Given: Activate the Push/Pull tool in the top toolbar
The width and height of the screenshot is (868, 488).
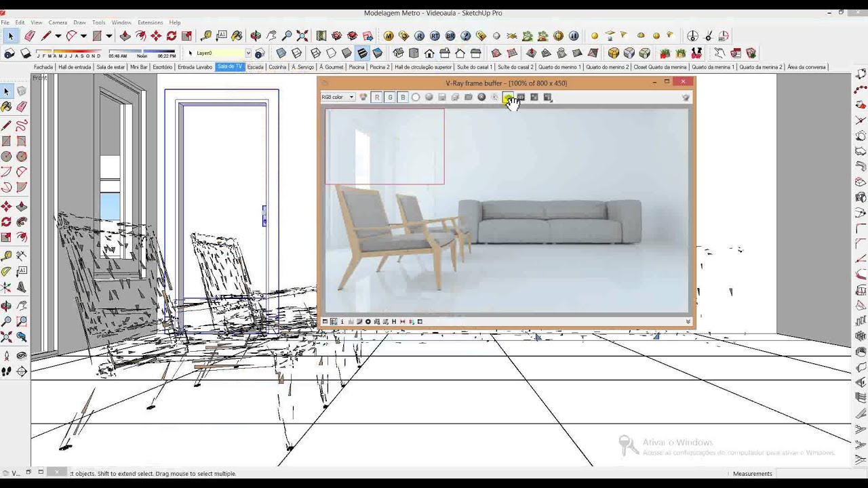Looking at the screenshot, I should (125, 36).
